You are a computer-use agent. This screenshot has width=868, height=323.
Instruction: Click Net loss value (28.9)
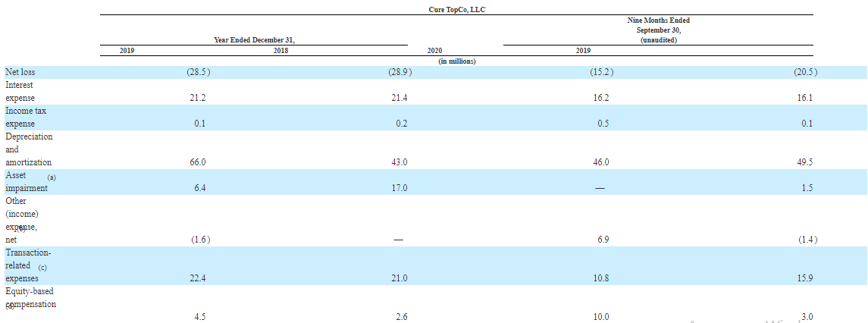(x=400, y=72)
